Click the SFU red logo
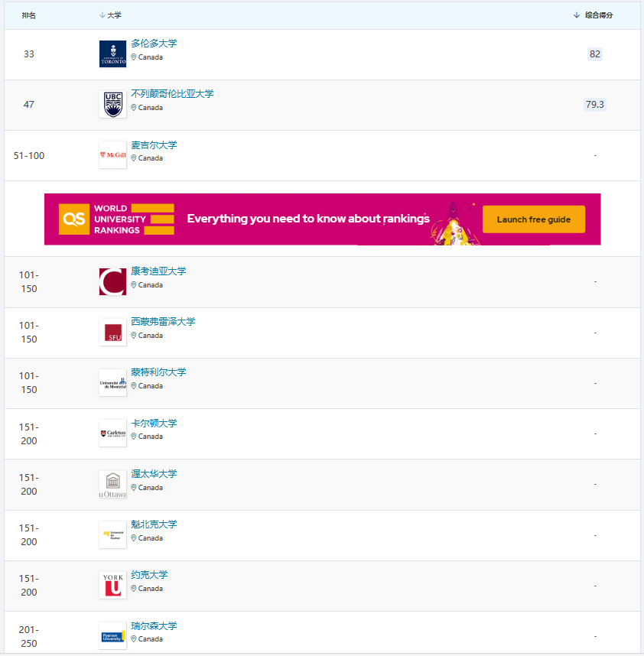The height and width of the screenshot is (656, 644). pos(112,332)
